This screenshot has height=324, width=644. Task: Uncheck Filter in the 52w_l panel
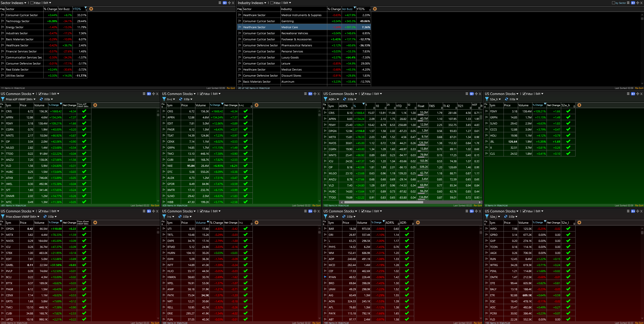tap(524, 211)
